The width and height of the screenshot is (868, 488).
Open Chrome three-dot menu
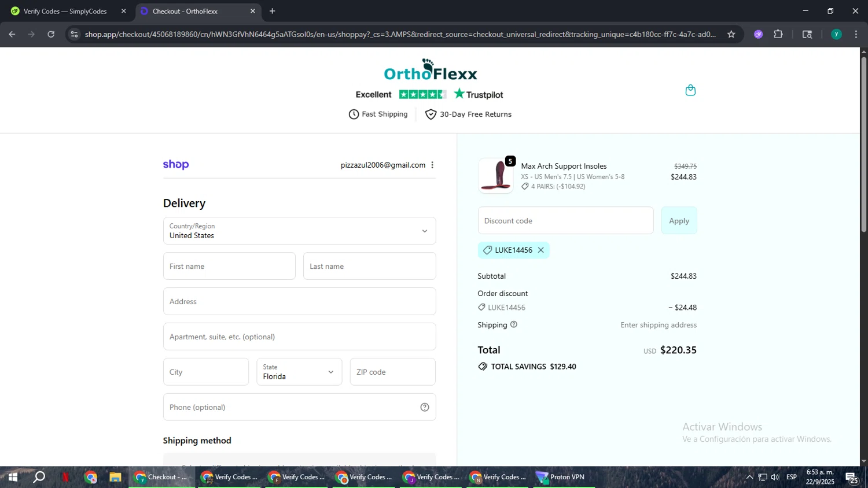click(856, 34)
